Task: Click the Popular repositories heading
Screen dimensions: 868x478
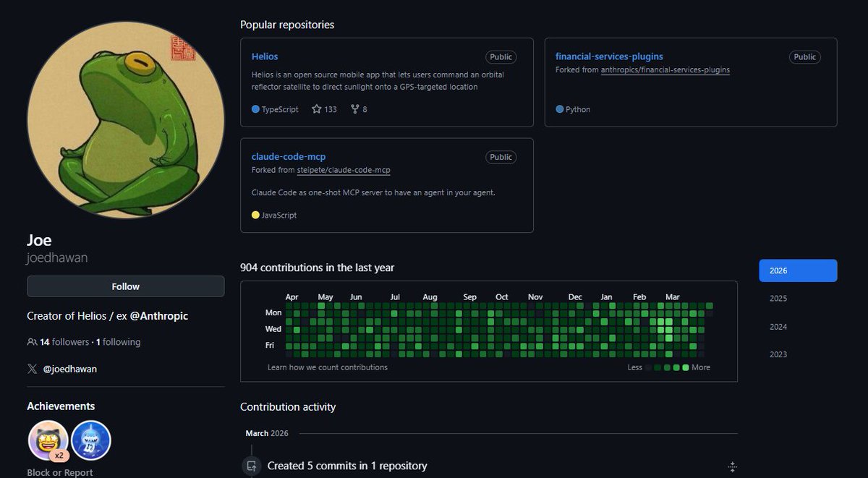Action: 287,25
